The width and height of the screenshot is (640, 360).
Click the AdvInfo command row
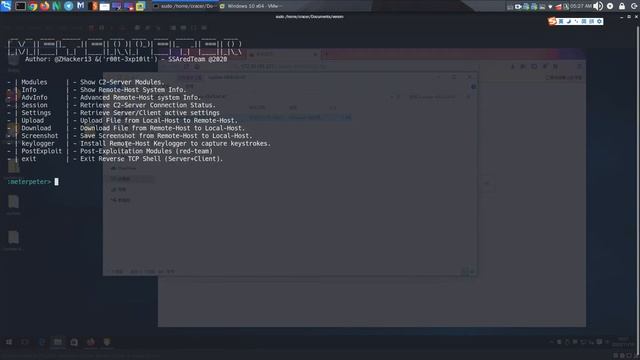[x=104, y=98]
